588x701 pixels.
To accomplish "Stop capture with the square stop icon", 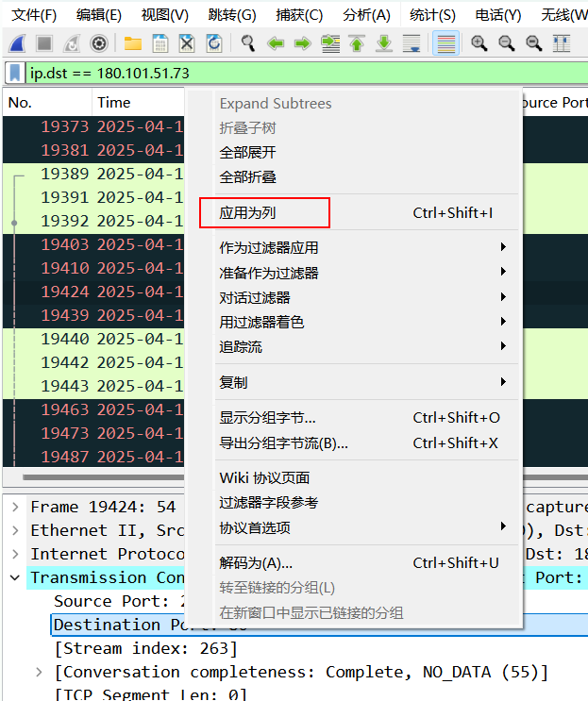I will pyautogui.click(x=44, y=43).
